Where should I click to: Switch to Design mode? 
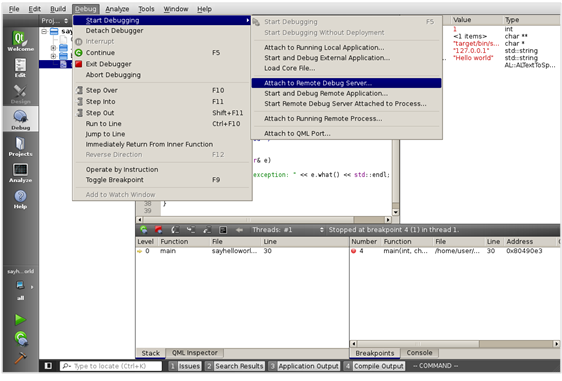20,94
